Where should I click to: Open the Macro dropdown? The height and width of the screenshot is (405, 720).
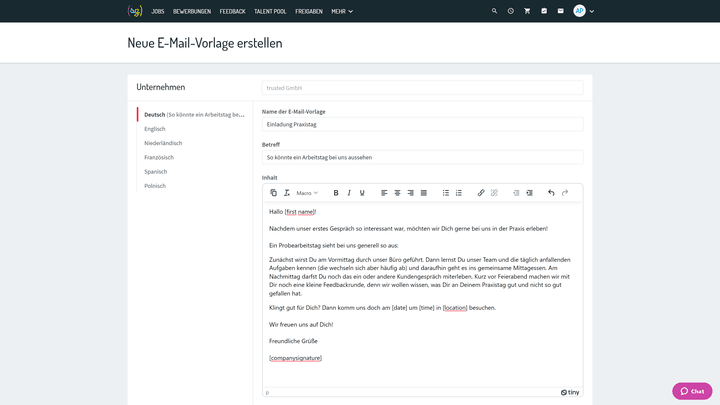(x=307, y=193)
